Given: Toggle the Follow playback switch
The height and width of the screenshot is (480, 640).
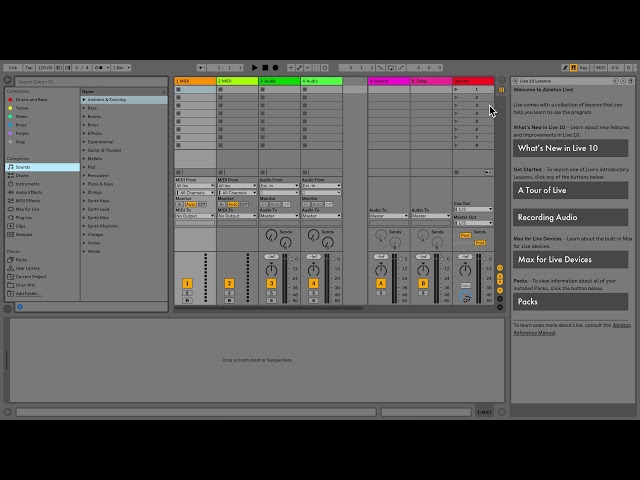Looking at the screenshot, I should coord(201,68).
